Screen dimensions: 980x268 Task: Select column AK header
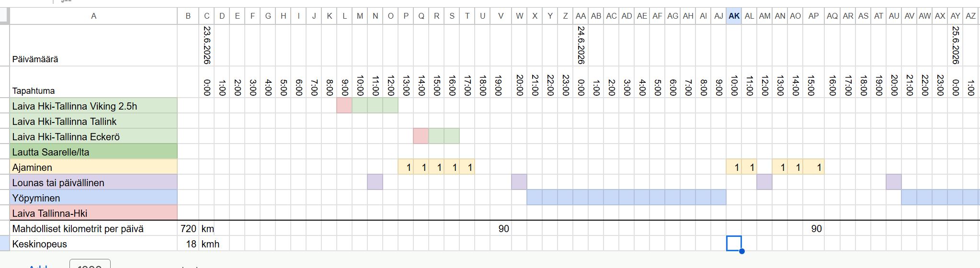point(734,16)
